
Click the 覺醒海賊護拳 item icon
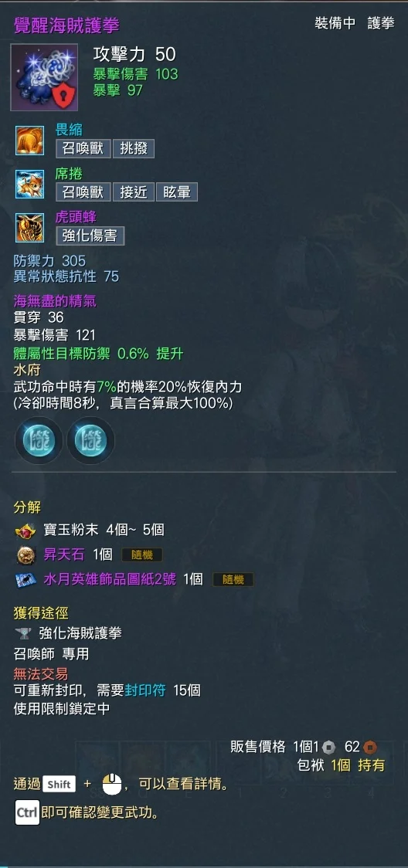pos(44,77)
